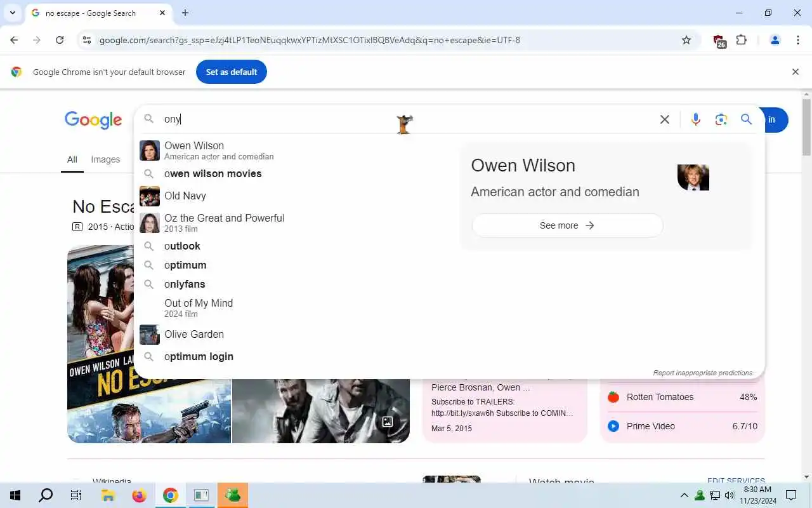Bookmark this page with the star icon
This screenshot has width=812, height=508.
pos(686,40)
